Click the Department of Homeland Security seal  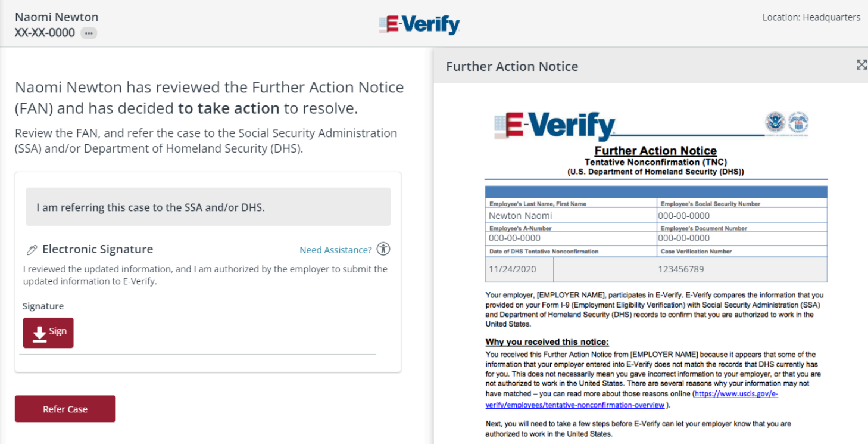(775, 123)
